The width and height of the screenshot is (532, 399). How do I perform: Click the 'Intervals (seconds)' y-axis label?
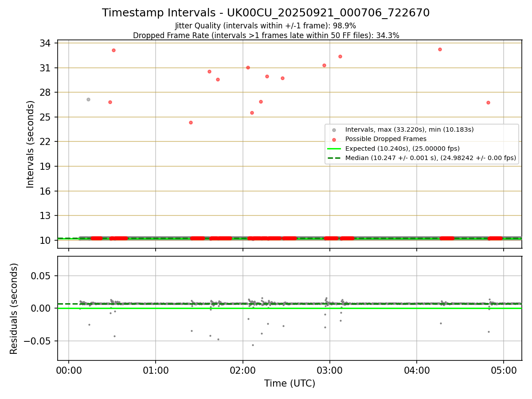[30, 144]
